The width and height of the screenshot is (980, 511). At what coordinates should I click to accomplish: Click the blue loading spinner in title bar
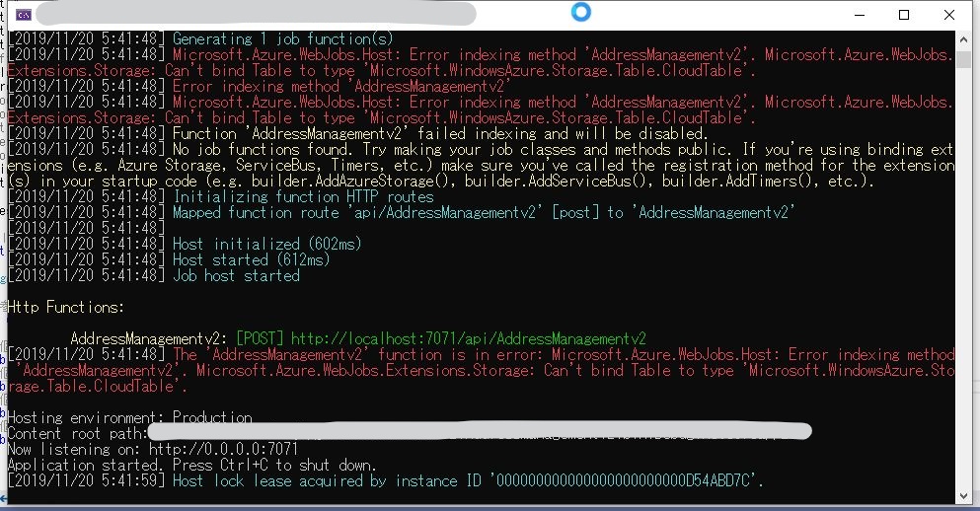580,12
